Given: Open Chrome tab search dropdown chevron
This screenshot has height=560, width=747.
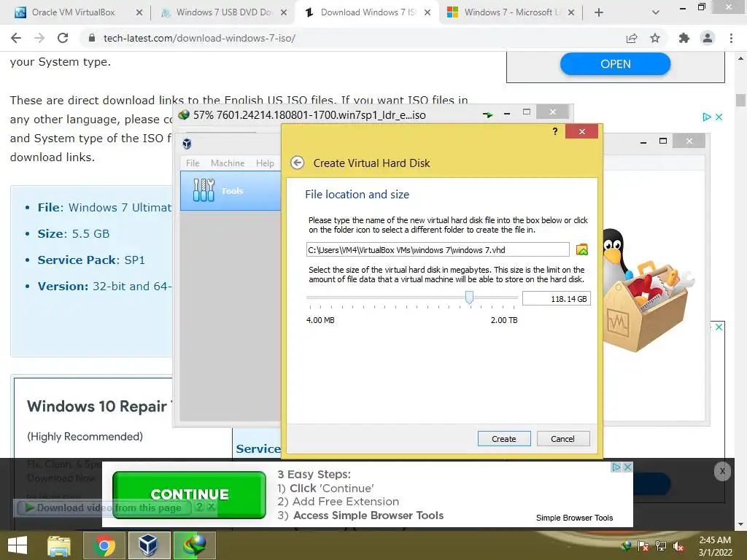Looking at the screenshot, I should [x=656, y=12].
